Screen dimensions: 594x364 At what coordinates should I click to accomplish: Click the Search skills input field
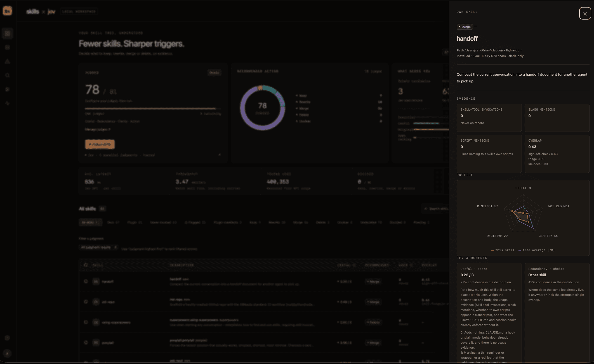pos(435,209)
